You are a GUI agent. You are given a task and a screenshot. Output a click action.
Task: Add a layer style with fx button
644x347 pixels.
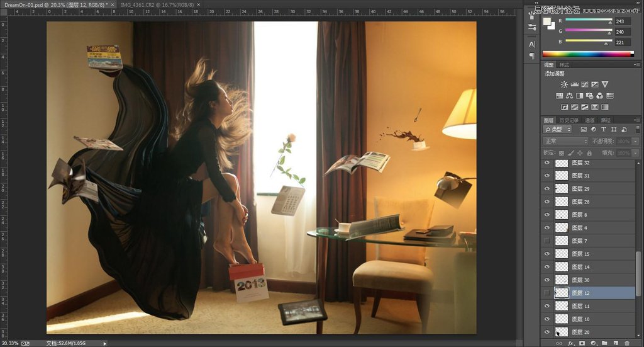[x=570, y=343]
